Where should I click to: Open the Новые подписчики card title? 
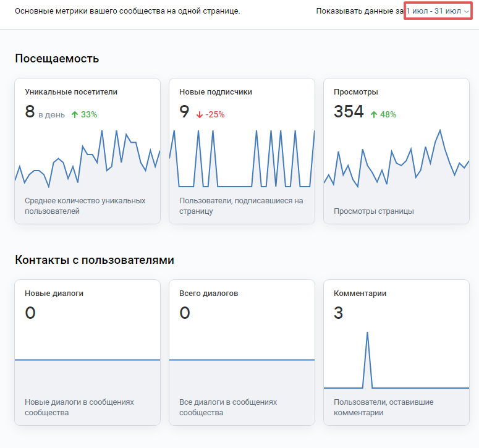216,92
